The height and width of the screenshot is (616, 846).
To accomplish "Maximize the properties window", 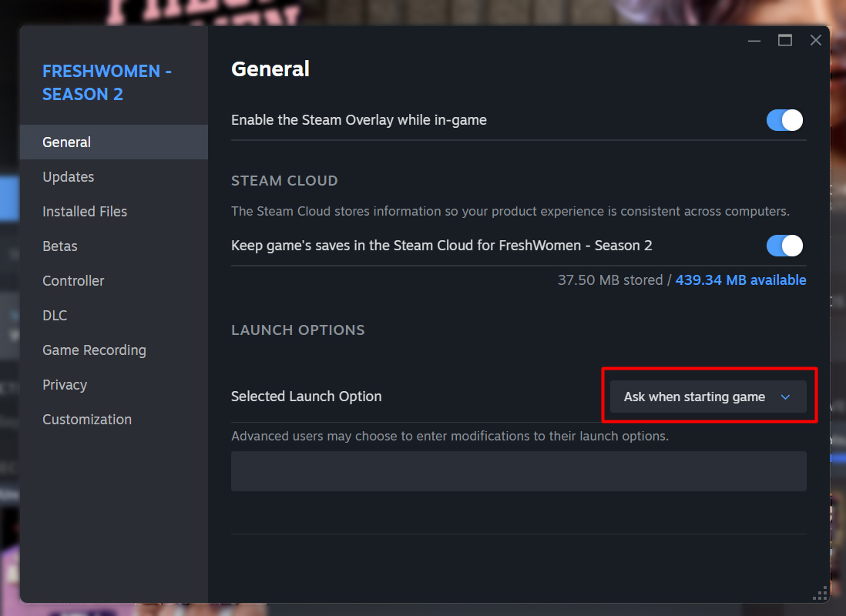I will (785, 41).
